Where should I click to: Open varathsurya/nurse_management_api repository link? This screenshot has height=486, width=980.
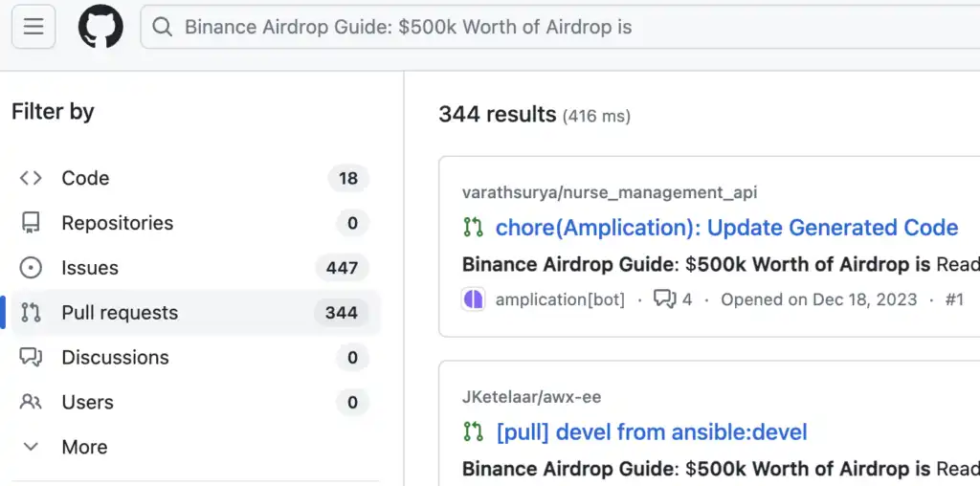click(610, 192)
